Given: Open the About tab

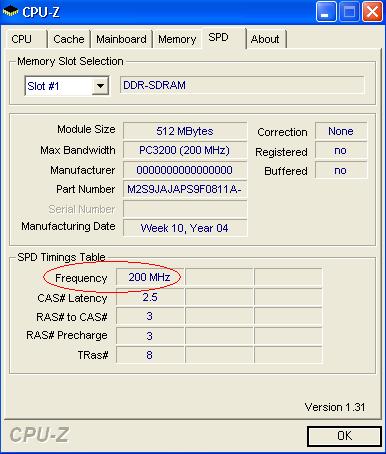Looking at the screenshot, I should 266,39.
